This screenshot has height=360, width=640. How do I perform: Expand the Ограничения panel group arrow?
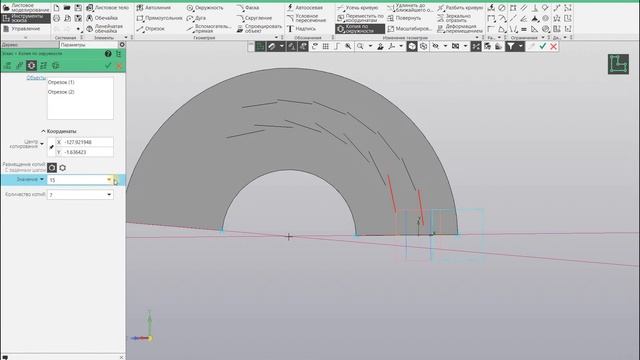click(543, 38)
